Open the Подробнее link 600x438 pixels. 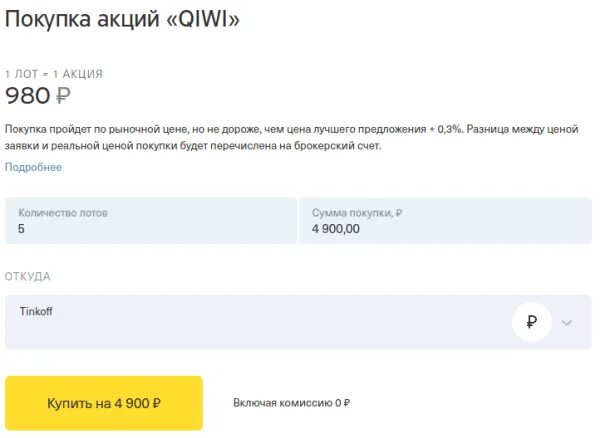pos(33,167)
